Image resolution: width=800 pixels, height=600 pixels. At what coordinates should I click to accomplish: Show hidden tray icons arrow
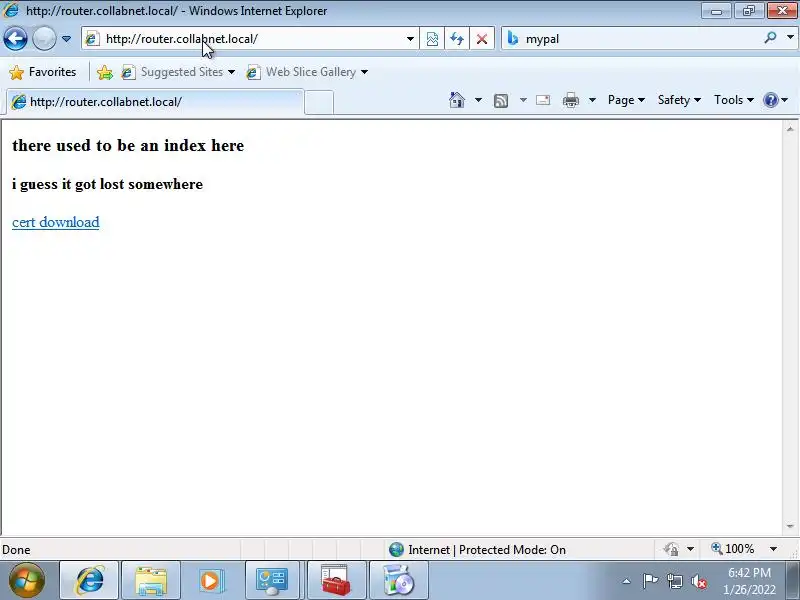627,581
